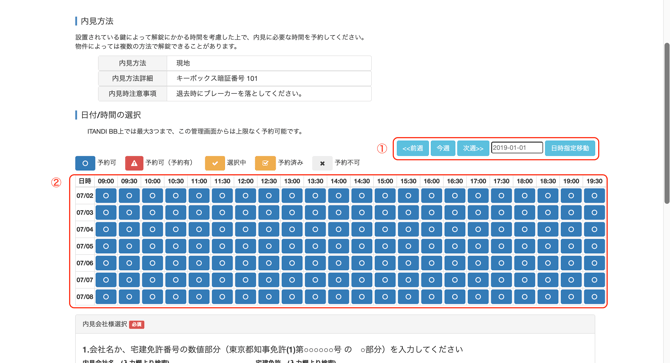
Task: Click the 12:00 column header
Action: (245, 181)
